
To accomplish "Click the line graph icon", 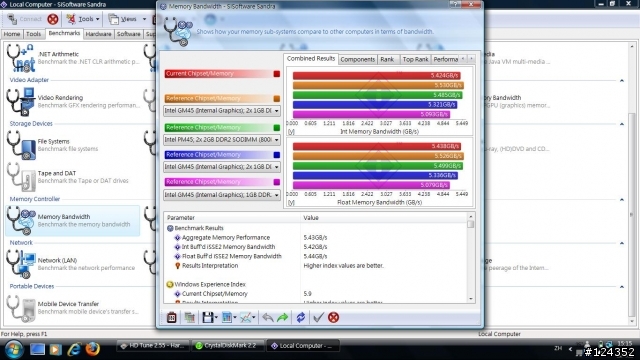I will click(245, 317).
